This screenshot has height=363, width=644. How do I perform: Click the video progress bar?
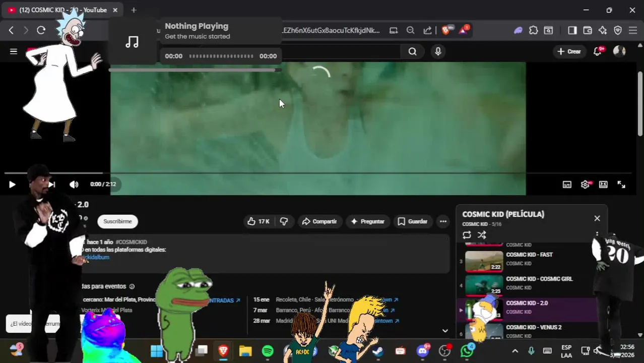click(318, 173)
